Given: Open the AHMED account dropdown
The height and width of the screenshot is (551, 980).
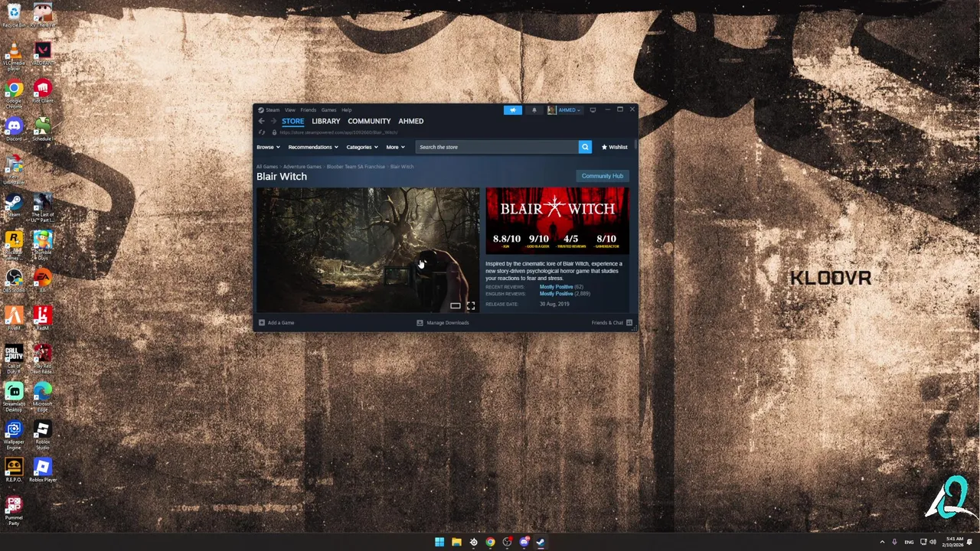Looking at the screenshot, I should tap(565, 109).
